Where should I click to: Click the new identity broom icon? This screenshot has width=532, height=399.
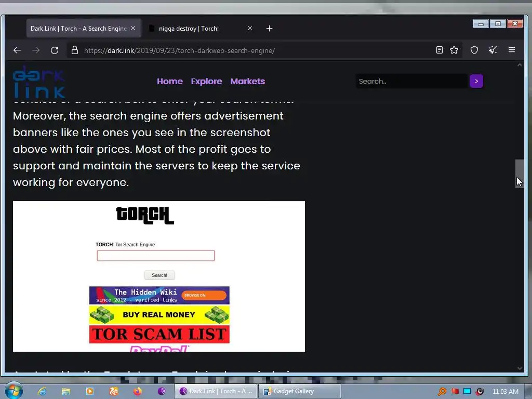point(493,50)
